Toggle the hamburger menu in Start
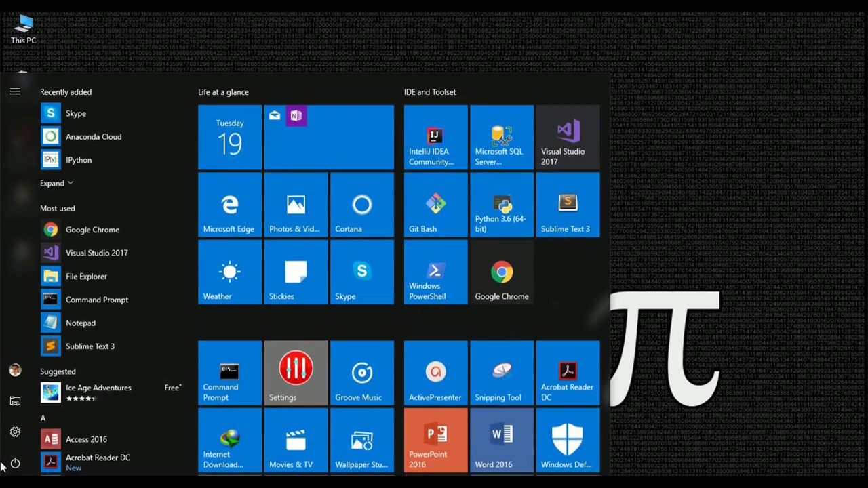 coord(15,91)
